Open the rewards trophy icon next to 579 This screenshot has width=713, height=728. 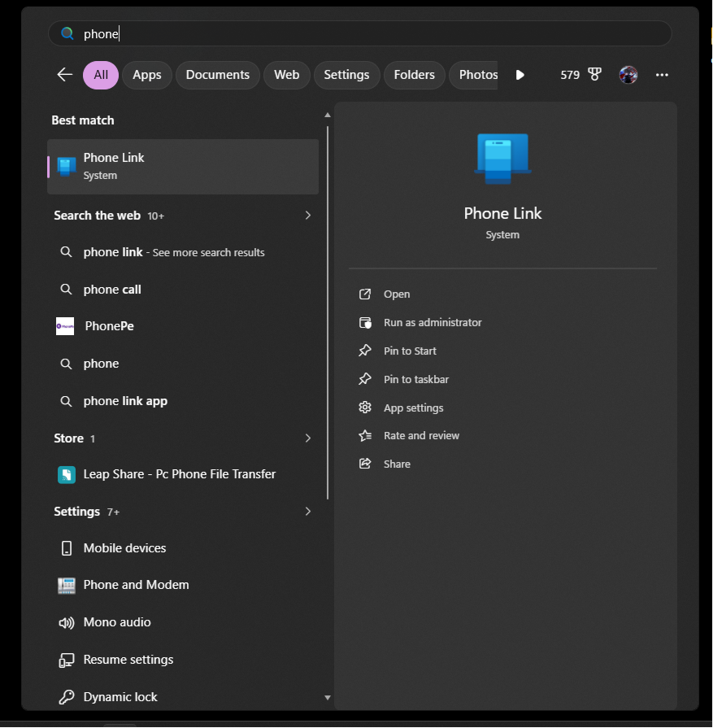594,74
